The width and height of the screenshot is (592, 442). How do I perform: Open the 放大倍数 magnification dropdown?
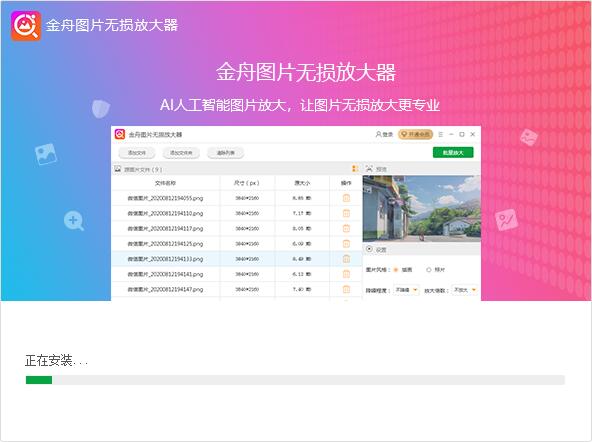[x=465, y=290]
